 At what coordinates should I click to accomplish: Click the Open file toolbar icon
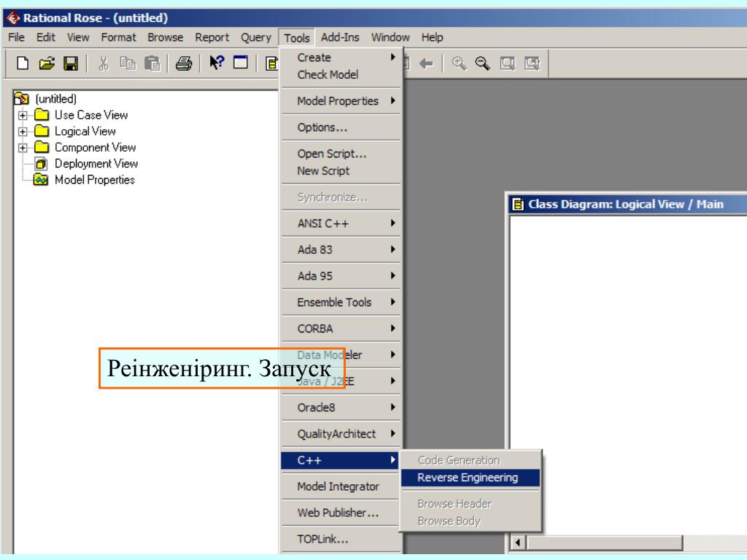[47, 63]
